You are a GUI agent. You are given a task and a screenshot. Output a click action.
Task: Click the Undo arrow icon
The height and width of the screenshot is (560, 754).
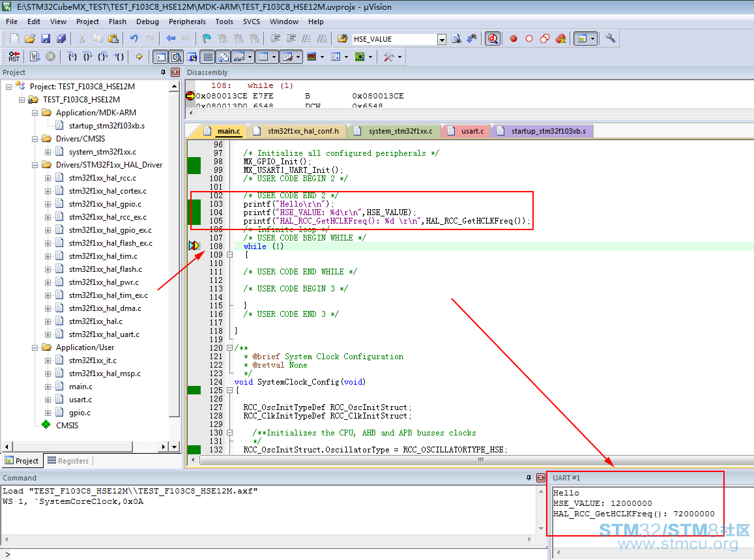[134, 38]
